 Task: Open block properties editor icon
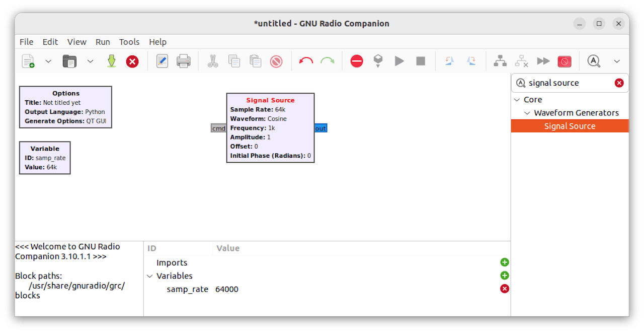(x=162, y=61)
